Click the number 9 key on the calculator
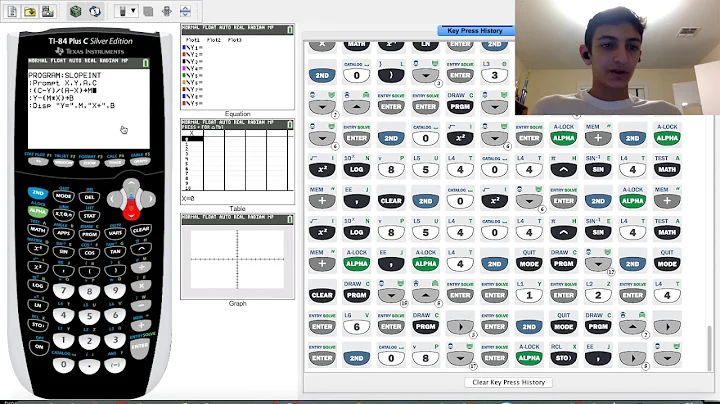This screenshot has height=404, width=720. (115, 290)
